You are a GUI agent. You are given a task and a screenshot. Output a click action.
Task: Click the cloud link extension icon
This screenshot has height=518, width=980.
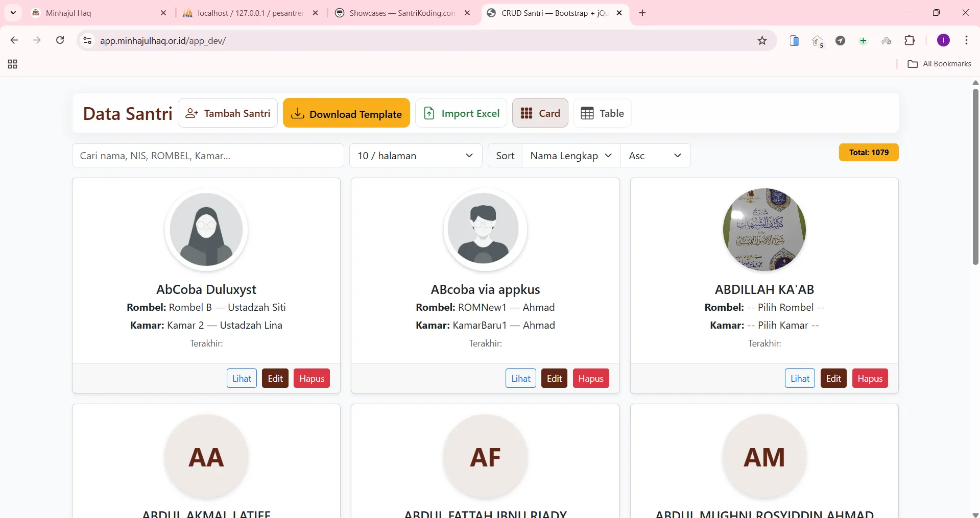887,40
